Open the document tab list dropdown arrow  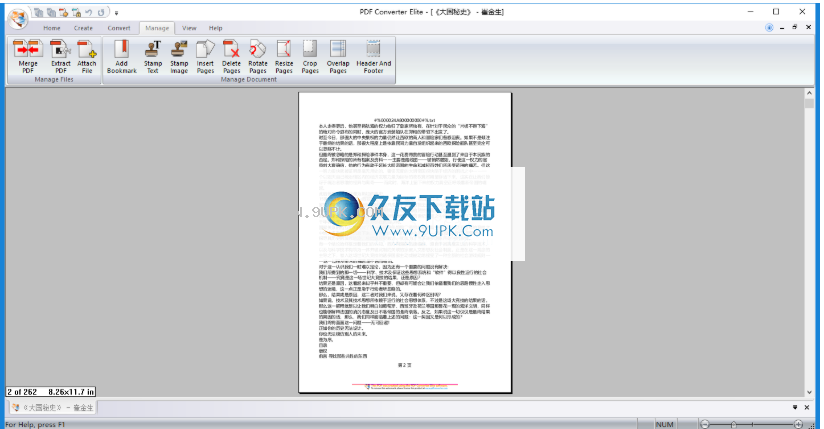click(x=795, y=407)
